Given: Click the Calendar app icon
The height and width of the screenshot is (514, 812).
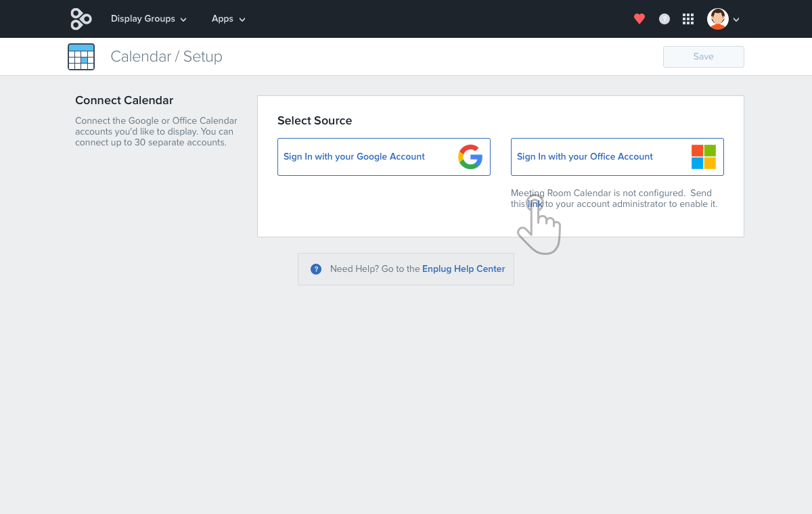Looking at the screenshot, I should coord(81,57).
